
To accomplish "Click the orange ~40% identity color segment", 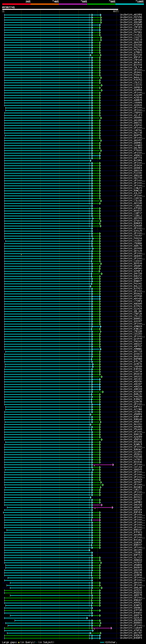I will [x=44, y=4].
